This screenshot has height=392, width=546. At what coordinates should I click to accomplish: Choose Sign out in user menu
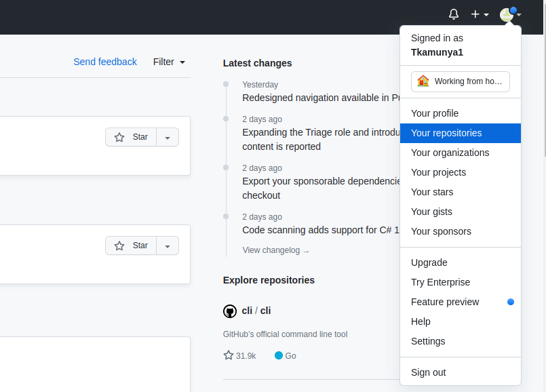429,372
